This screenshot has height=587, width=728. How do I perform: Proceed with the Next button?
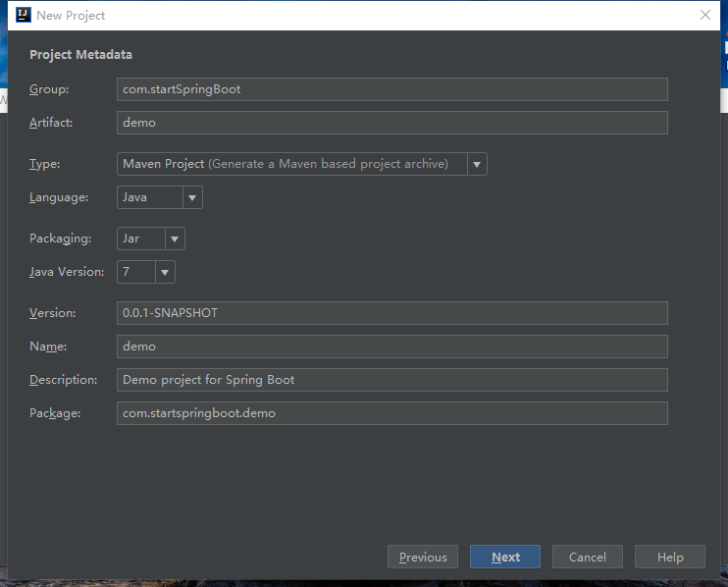505,557
